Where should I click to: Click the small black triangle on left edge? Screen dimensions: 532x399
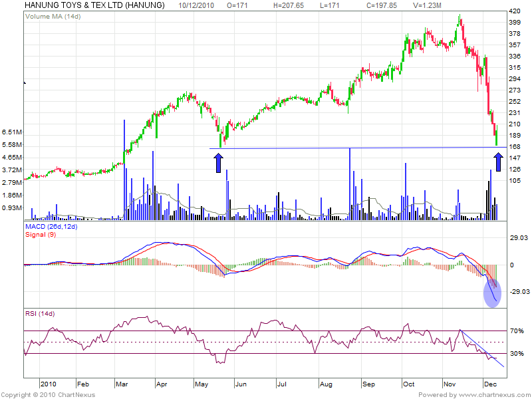tap(25, 83)
